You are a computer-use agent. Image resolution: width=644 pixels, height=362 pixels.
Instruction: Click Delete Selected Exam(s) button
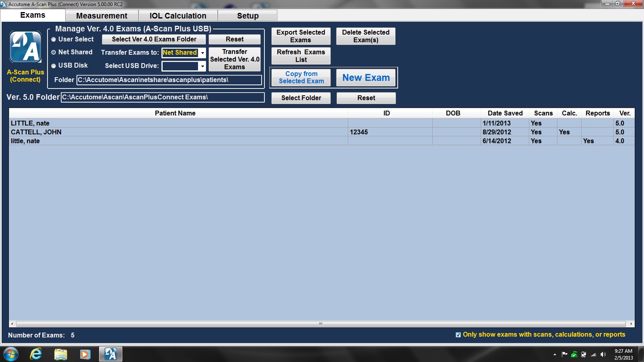click(x=366, y=36)
